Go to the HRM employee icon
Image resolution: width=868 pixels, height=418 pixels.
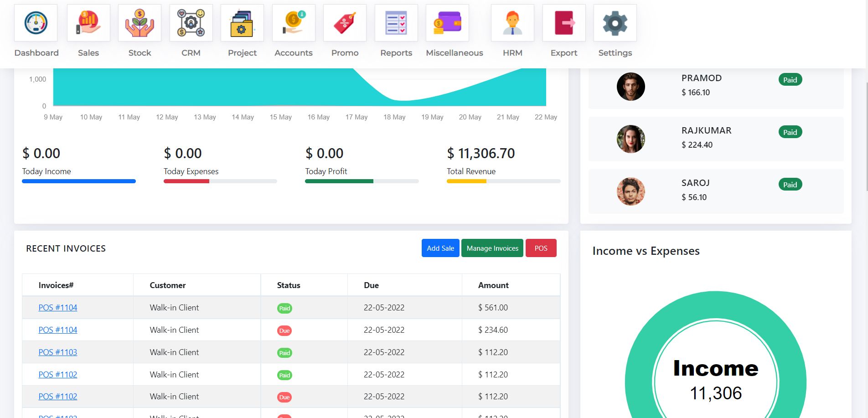512,23
